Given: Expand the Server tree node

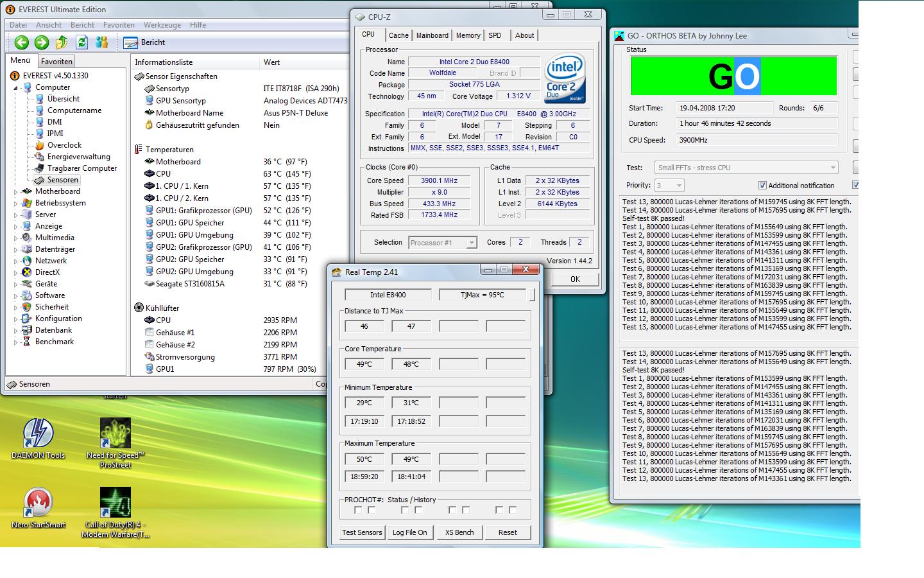Looking at the screenshot, I should click(16, 215).
